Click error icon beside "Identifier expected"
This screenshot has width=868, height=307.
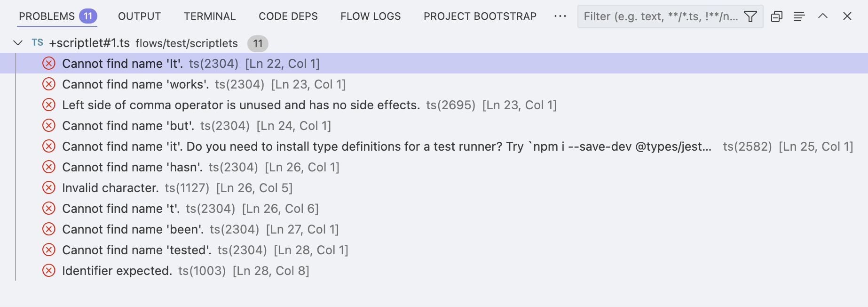pyautogui.click(x=49, y=271)
